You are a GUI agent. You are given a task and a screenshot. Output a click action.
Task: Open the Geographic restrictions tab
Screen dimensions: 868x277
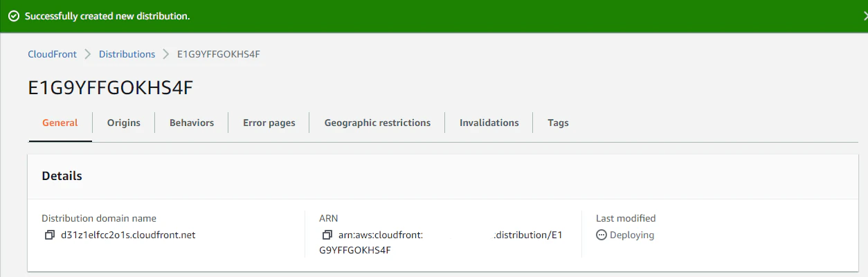point(377,123)
